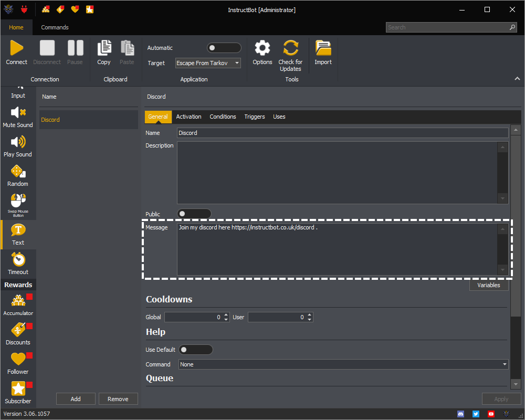Click the Paste clipboard icon
Screen dimensions: 525x420
[x=127, y=48]
